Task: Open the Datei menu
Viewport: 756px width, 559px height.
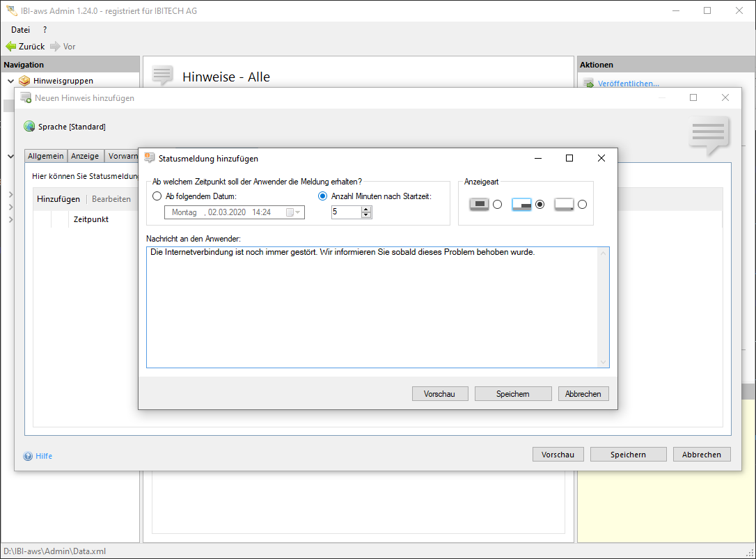Action: (x=20, y=30)
